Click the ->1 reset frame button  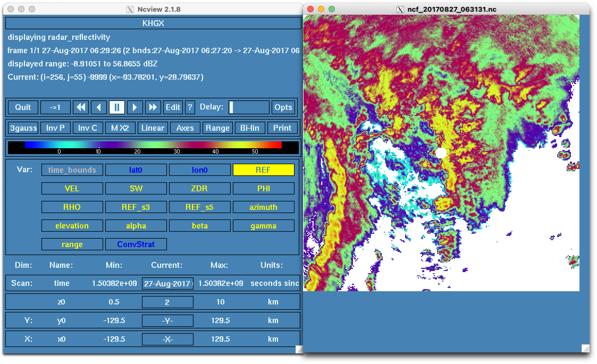point(55,107)
